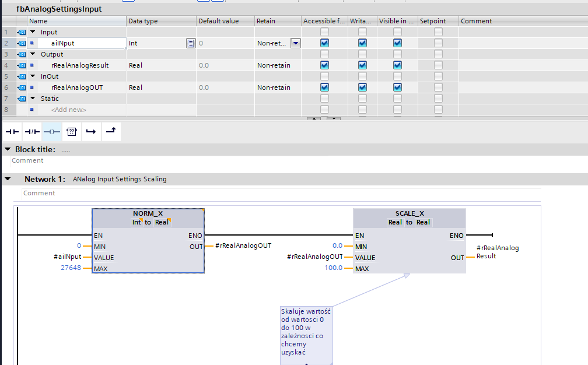Click the tag icon of rRealAnalogOUT row
This screenshot has height=365, width=588.
(22, 87)
